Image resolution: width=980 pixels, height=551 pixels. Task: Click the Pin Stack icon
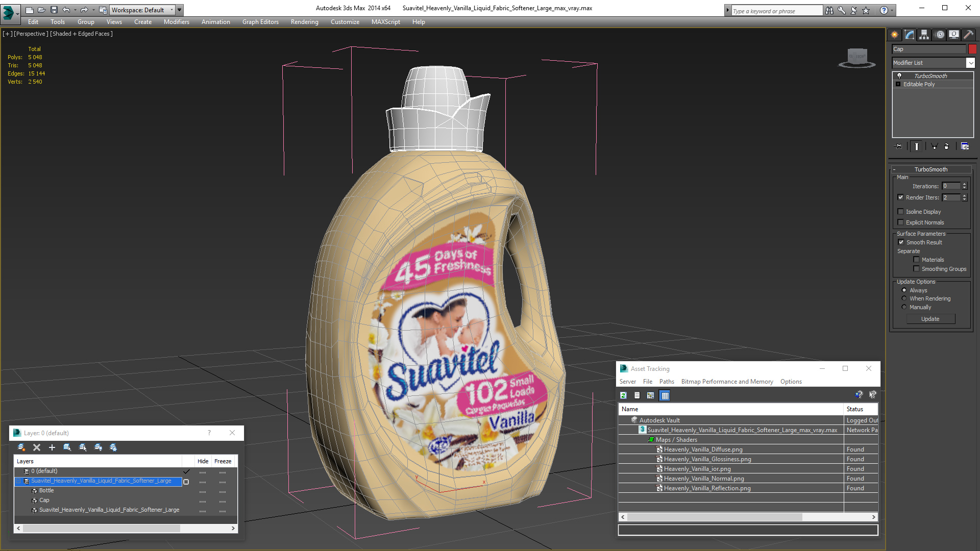[x=899, y=146]
